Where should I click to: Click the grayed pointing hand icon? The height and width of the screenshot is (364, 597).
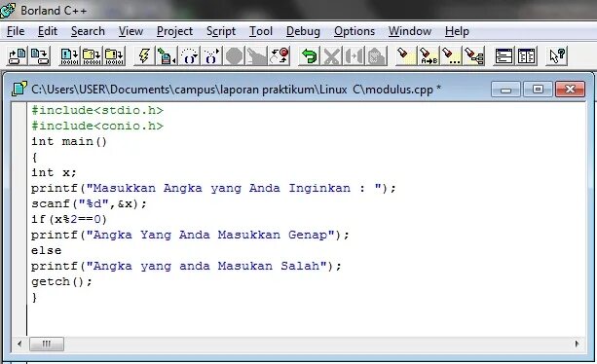[256, 56]
